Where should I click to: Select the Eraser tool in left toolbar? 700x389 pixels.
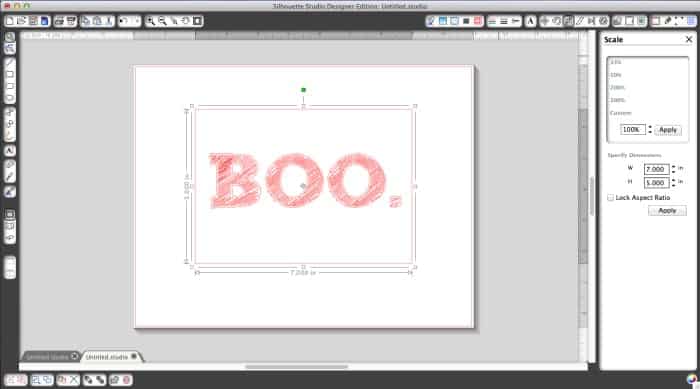(10, 165)
